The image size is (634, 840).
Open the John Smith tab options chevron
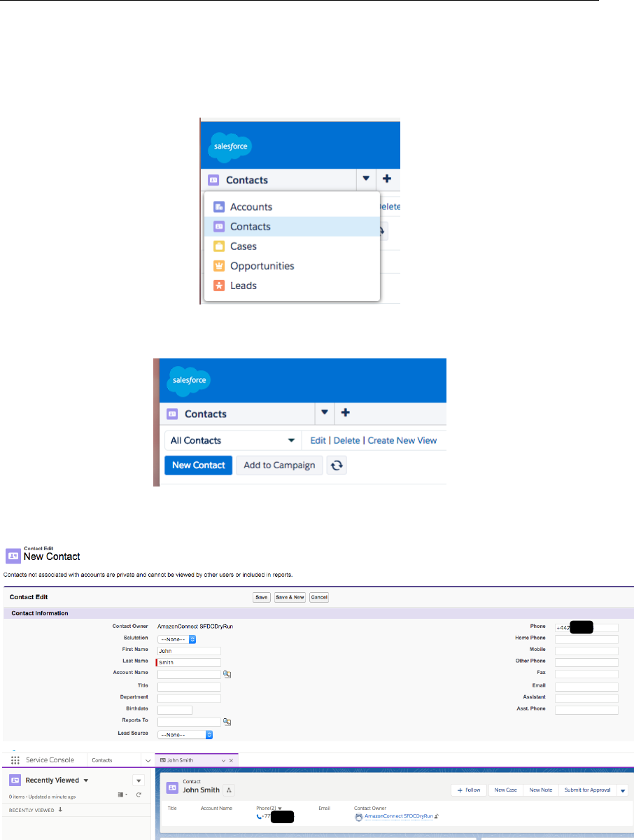224,760
